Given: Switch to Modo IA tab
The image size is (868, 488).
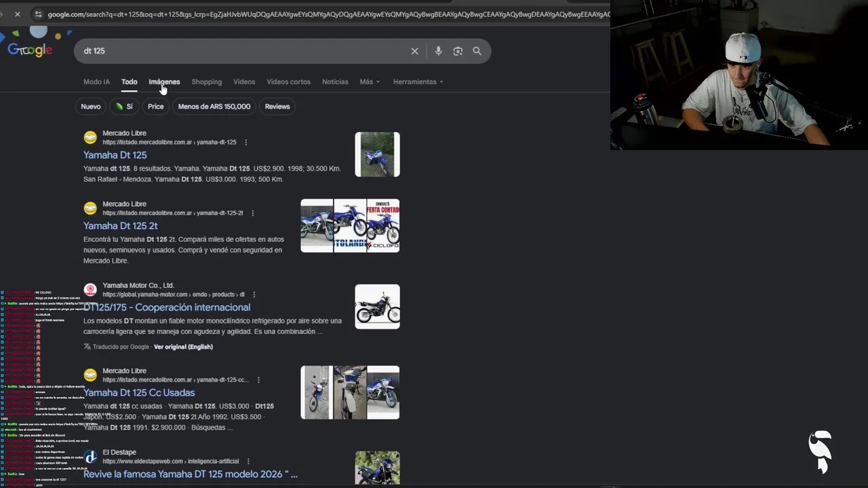Looking at the screenshot, I should (x=96, y=82).
